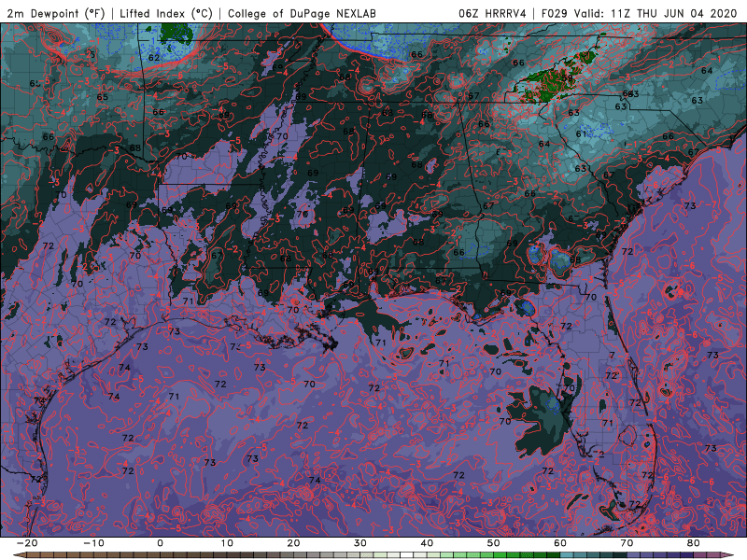Image resolution: width=747 pixels, height=560 pixels.
Task: Click the 61 dewpoint value in Georgia
Action: coord(581,133)
